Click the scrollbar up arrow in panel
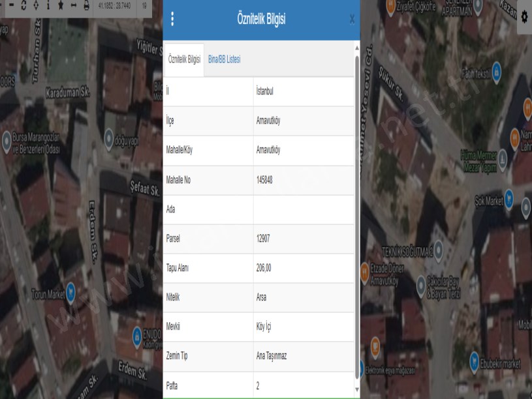Image resolution: width=532 pixels, height=399 pixels. click(x=356, y=48)
